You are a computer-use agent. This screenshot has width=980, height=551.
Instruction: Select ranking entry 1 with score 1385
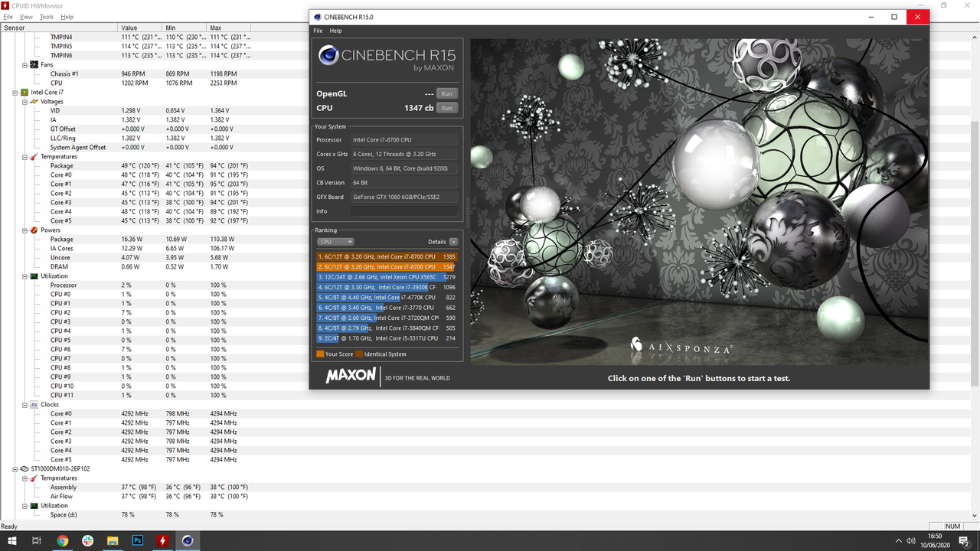(387, 257)
